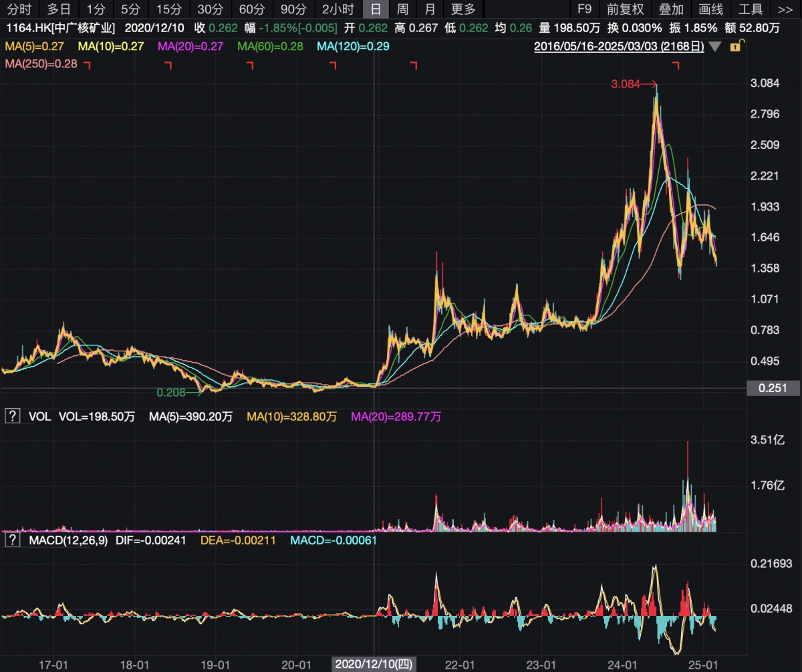Click the MA(60)=0.28 indicator label
Screen dimensions: 802x672
click(x=271, y=47)
